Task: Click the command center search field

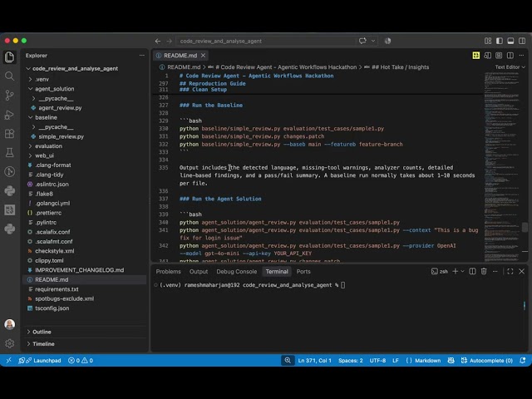Action: coord(266,41)
